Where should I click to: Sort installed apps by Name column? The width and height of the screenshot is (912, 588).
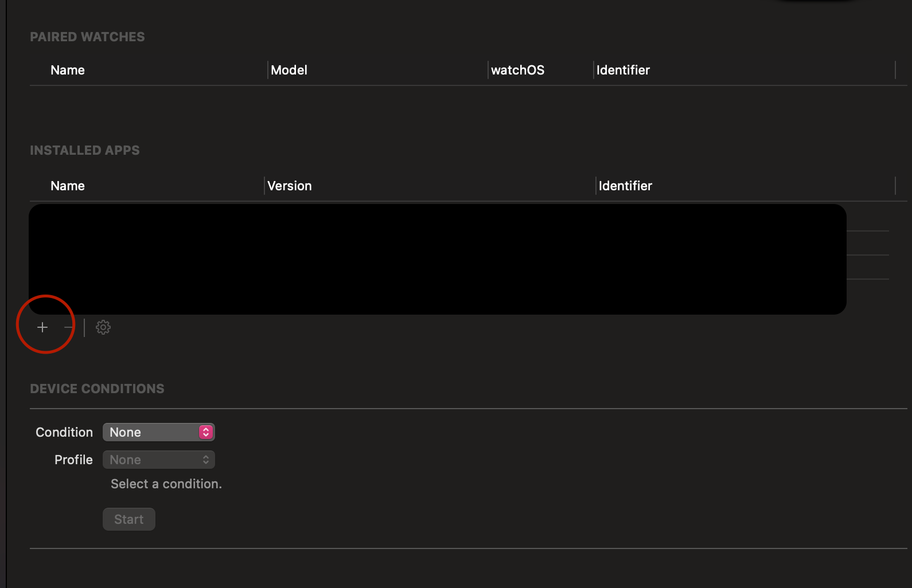point(68,186)
